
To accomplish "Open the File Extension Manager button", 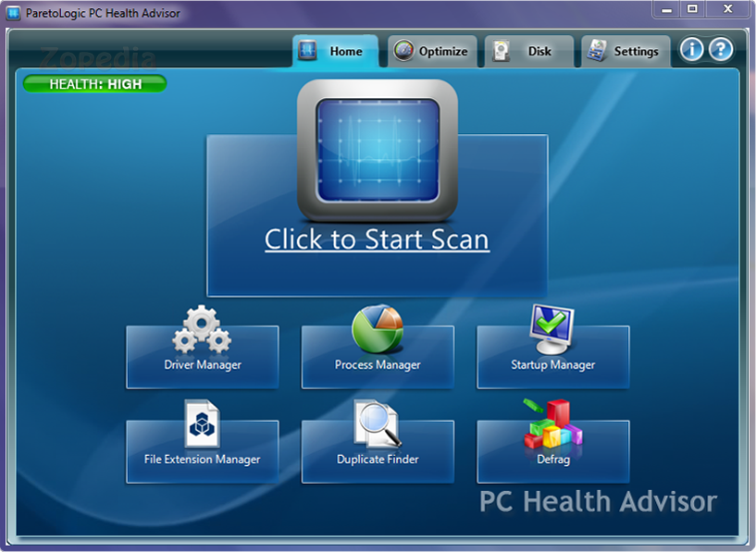I will tap(203, 452).
